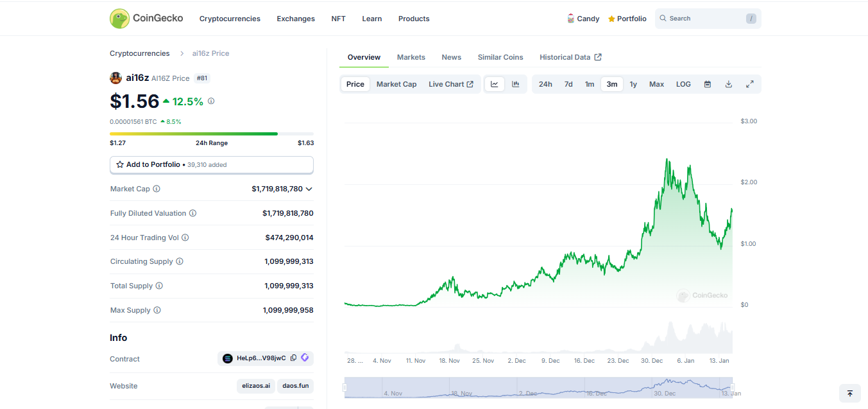
Task: Show Fully Diluted Valuation info tooltip
Action: pyautogui.click(x=192, y=213)
